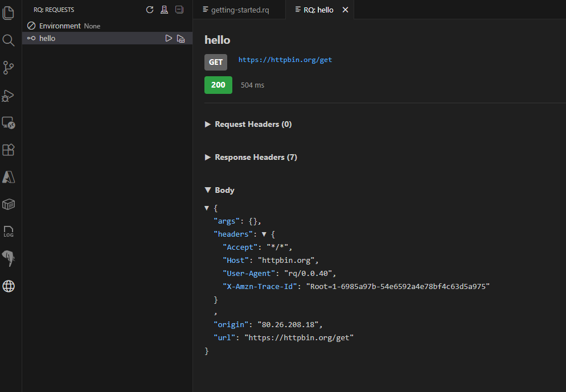Image resolution: width=566 pixels, height=392 pixels.
Task: Open the Run and Debug panel
Action: point(9,95)
